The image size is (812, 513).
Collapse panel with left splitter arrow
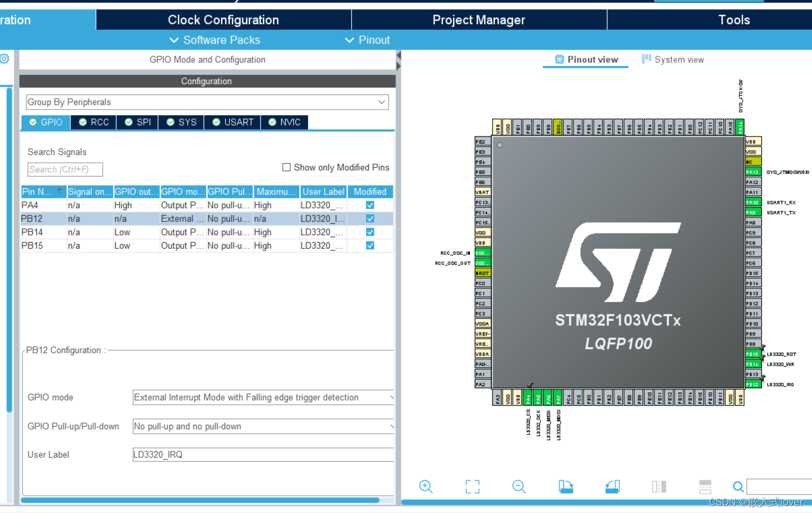[x=399, y=56]
